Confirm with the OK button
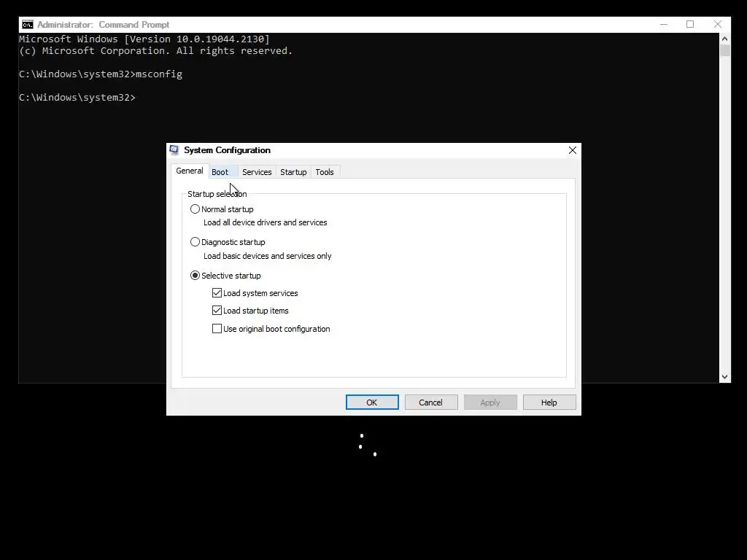Screen dimensions: 747x560 point(372,402)
